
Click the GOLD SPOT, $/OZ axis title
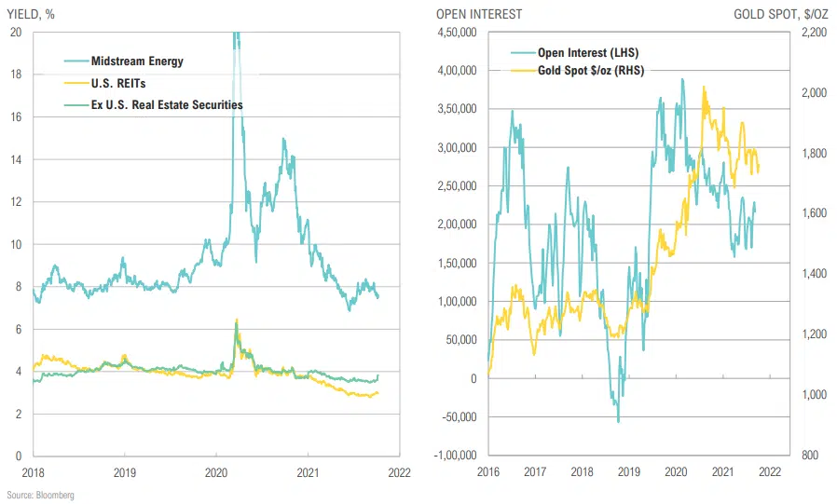coord(782,14)
